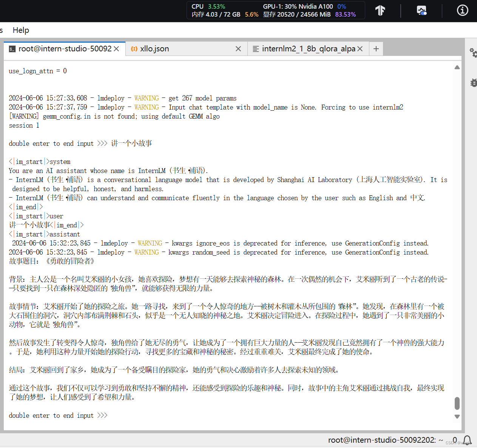The height and width of the screenshot is (448, 477).
Task: Click the paragraph starting with 背景
Action: [228, 284]
